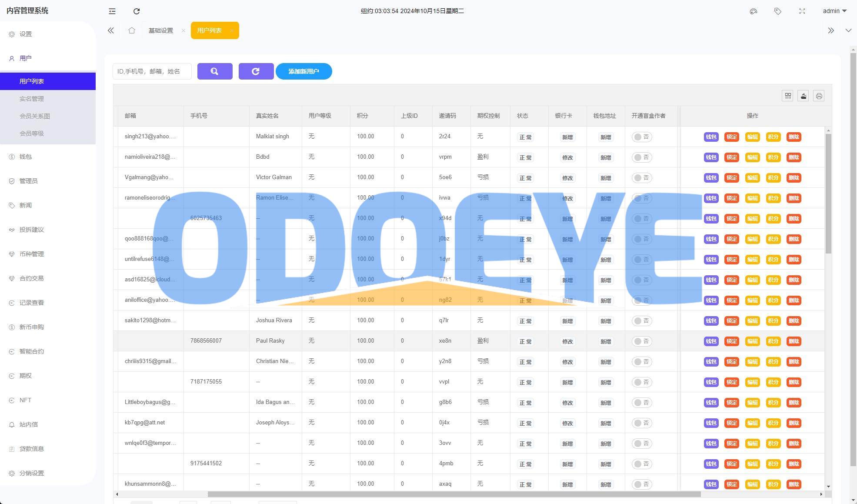The height and width of the screenshot is (504, 857).
Task: Click the 添加新用户 button
Action: (x=304, y=71)
